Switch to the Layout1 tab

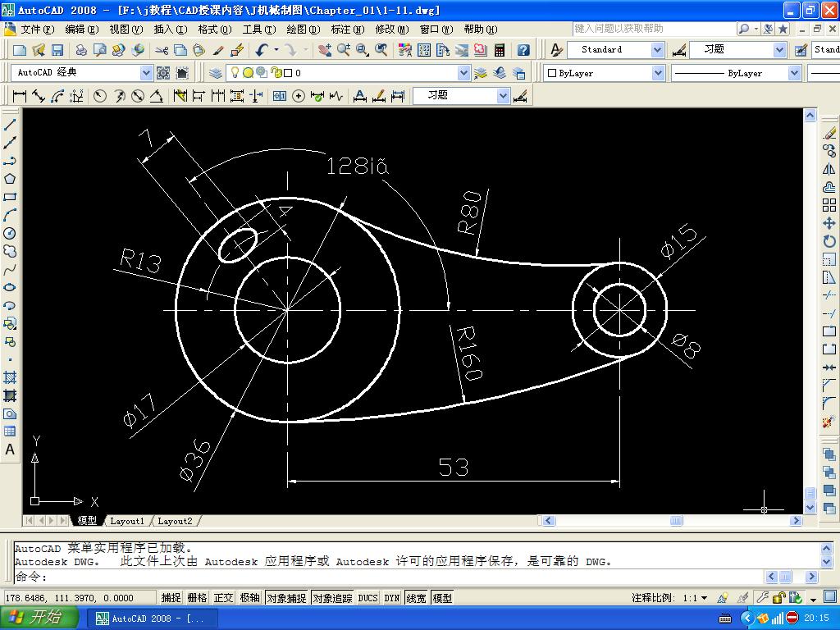(127, 521)
